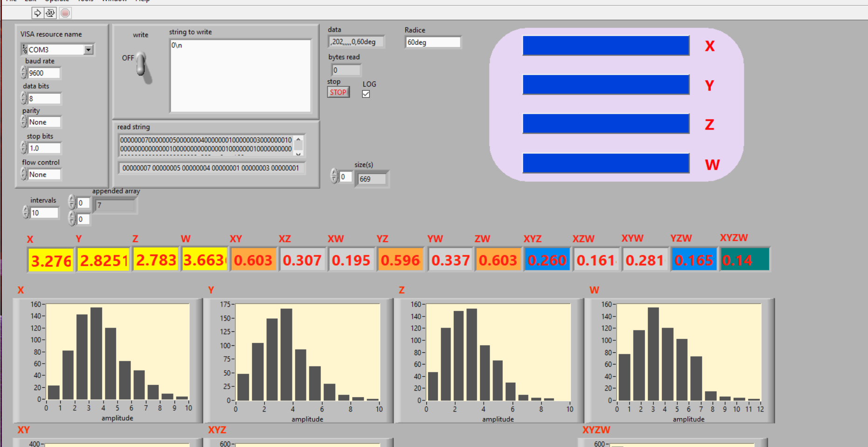Screen dimensions: 868x447
Task: Click the X amplitude histogram chart
Action: pyautogui.click(x=118, y=352)
